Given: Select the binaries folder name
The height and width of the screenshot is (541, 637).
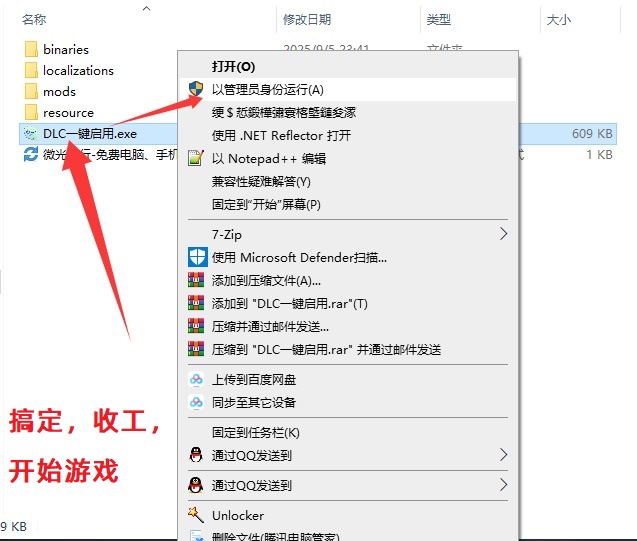Looking at the screenshot, I should (66, 49).
